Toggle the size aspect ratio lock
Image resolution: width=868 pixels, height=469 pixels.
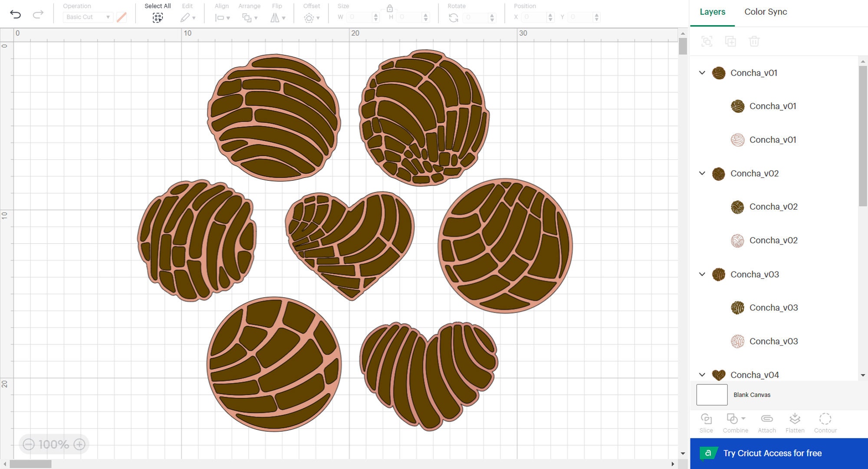[x=390, y=7]
